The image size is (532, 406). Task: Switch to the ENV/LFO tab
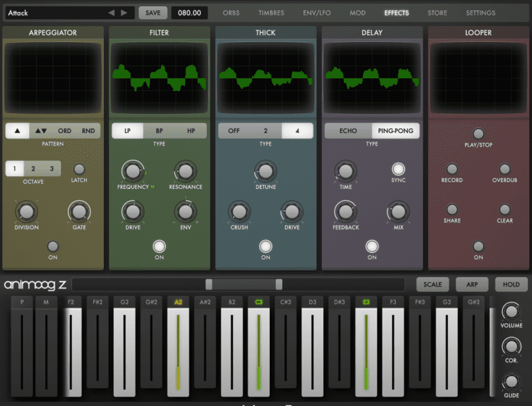(x=317, y=13)
